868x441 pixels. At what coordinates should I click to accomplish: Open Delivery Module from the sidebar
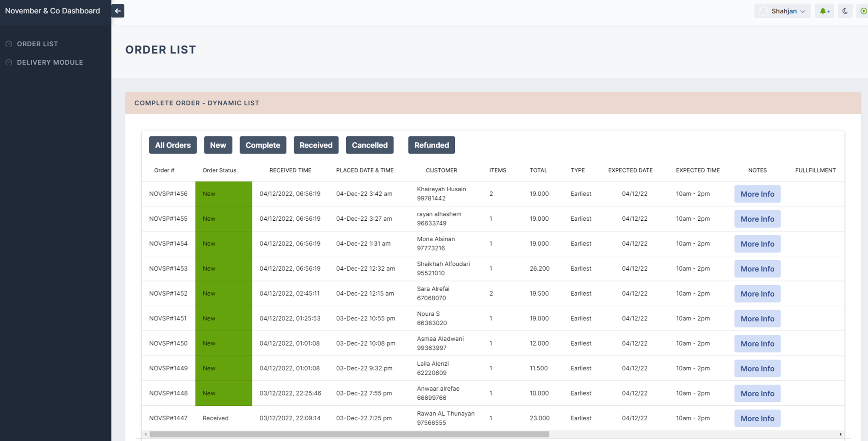point(50,62)
